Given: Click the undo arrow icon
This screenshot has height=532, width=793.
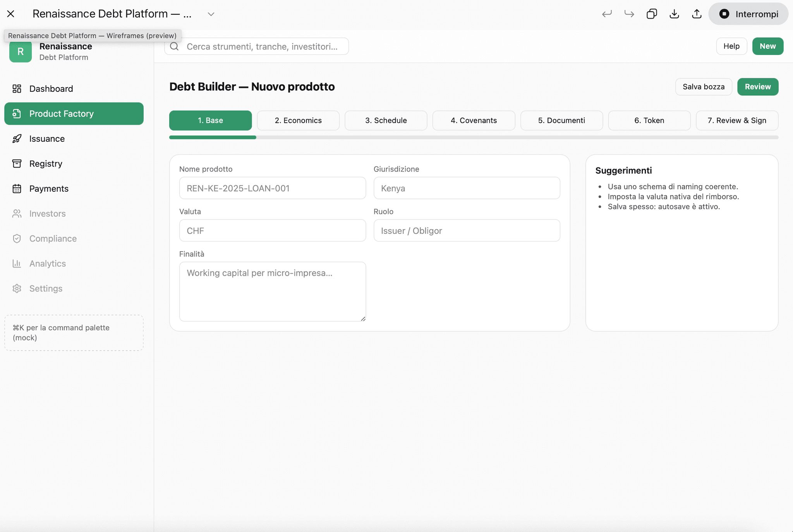Looking at the screenshot, I should (x=607, y=14).
